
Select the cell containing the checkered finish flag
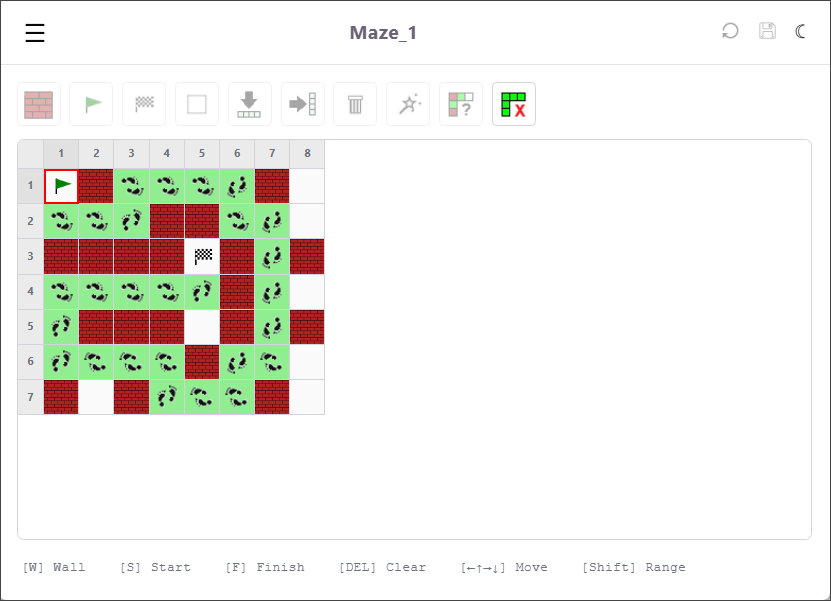[201, 256]
